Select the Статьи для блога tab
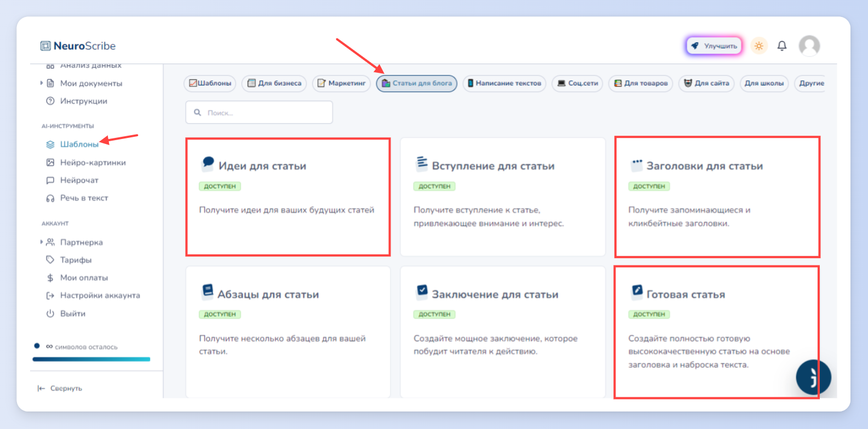Viewport: 868px width, 429px height. 417,83
